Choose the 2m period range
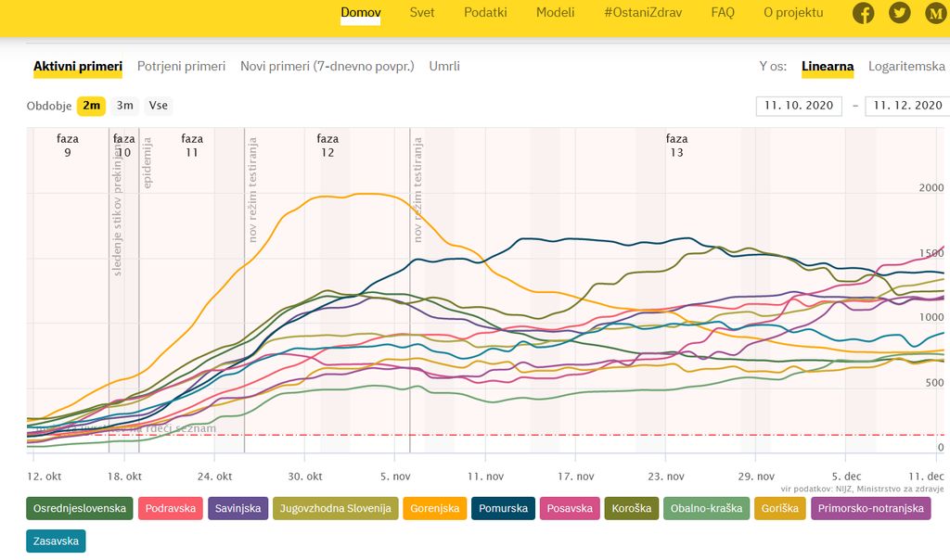This screenshot has width=950, height=560. (91, 106)
